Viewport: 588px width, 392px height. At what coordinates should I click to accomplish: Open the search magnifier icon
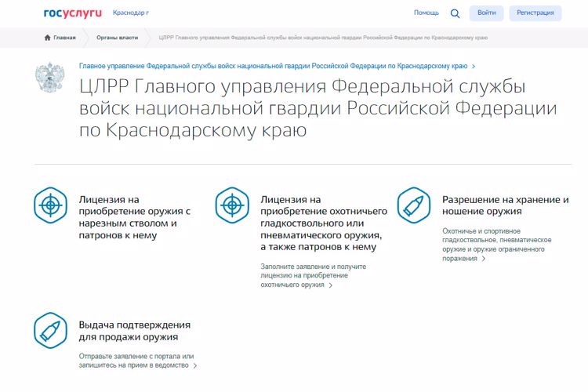click(x=455, y=13)
